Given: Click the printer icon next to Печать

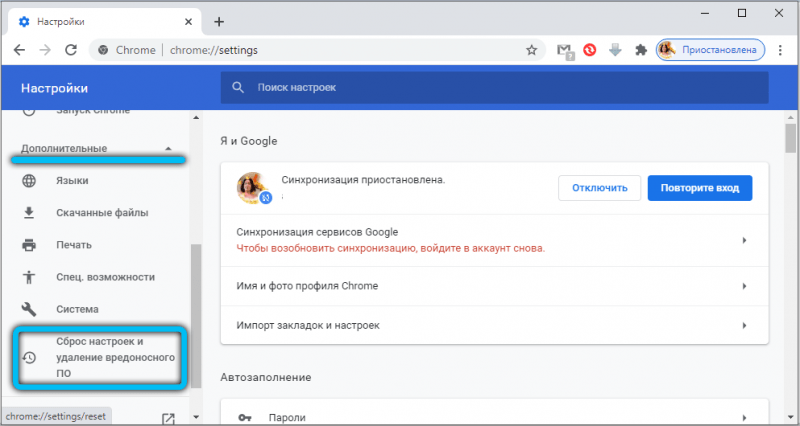Looking at the screenshot, I should click(x=29, y=245).
